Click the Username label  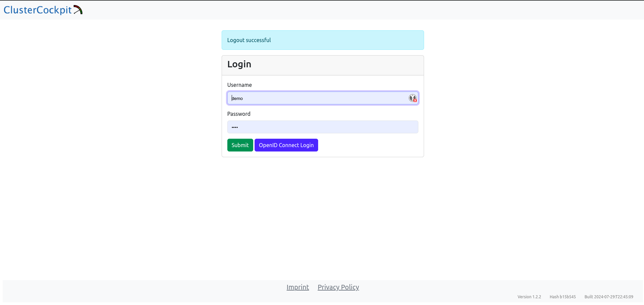(x=239, y=85)
